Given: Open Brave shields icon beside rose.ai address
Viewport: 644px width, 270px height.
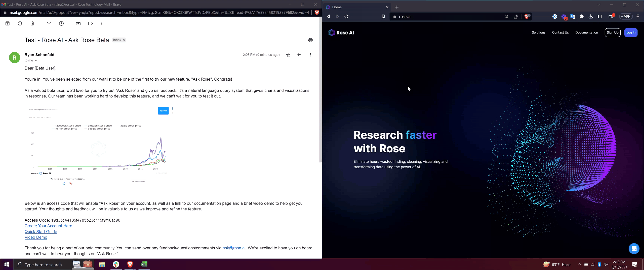Looking at the screenshot, I should 527,17.
